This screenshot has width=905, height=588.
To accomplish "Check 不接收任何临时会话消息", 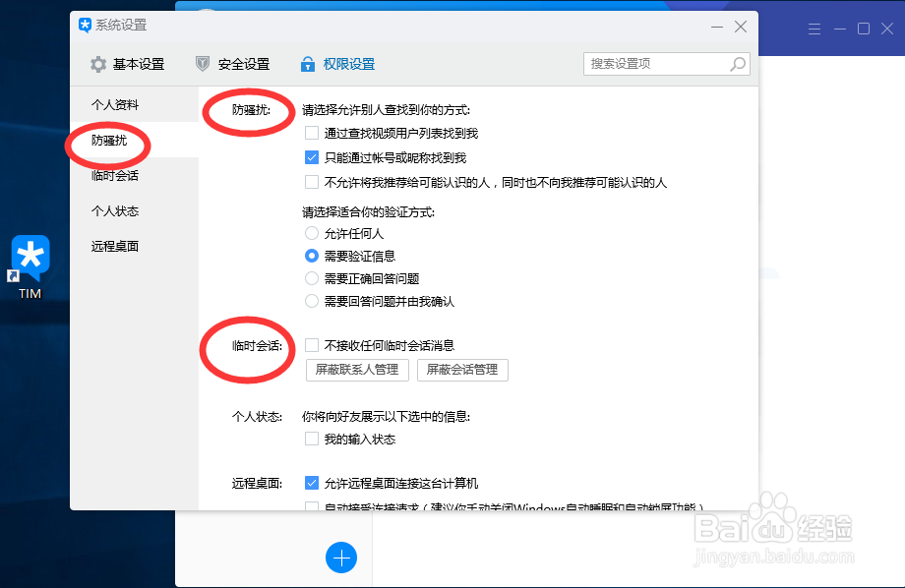I will pyautogui.click(x=311, y=345).
